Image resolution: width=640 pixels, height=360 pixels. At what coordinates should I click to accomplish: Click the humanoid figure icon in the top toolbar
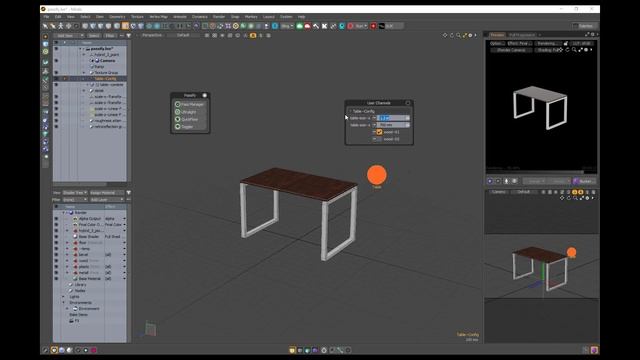(60, 26)
